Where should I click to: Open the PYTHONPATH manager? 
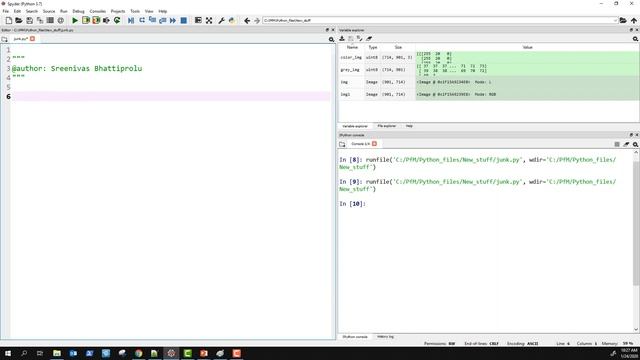(x=232, y=20)
